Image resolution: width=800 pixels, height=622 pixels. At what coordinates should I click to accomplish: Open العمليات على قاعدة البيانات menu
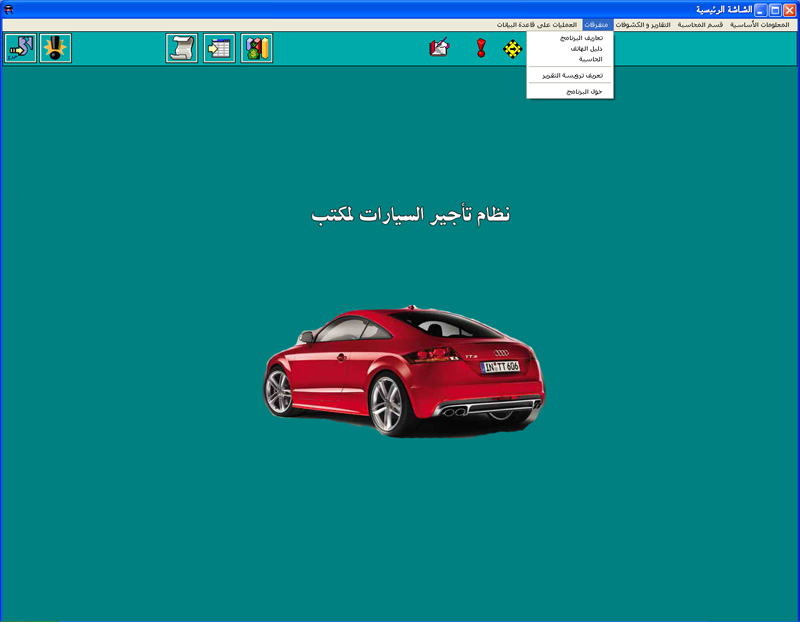tap(537, 24)
